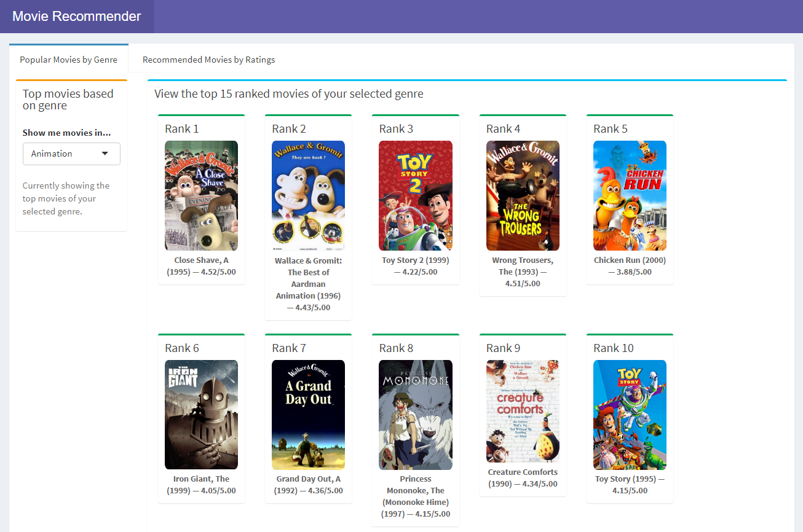
Task: Click caption 'Toy Story (1995) — 4.15/5.00'
Action: [630, 485]
